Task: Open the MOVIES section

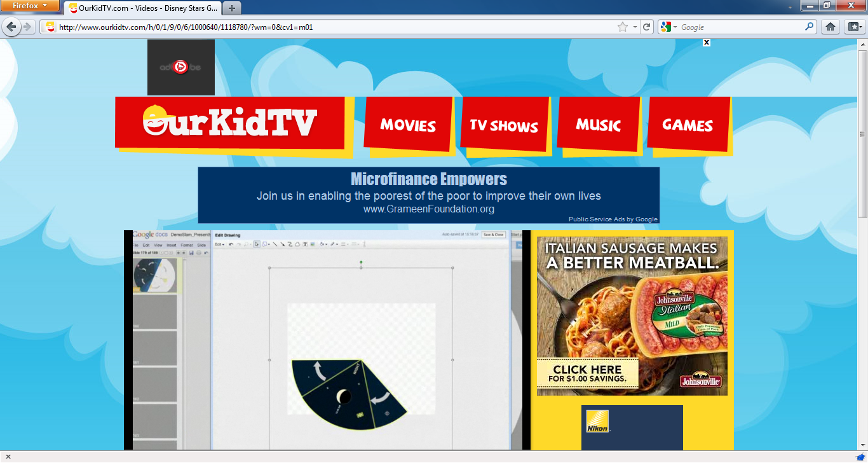Action: [x=408, y=125]
